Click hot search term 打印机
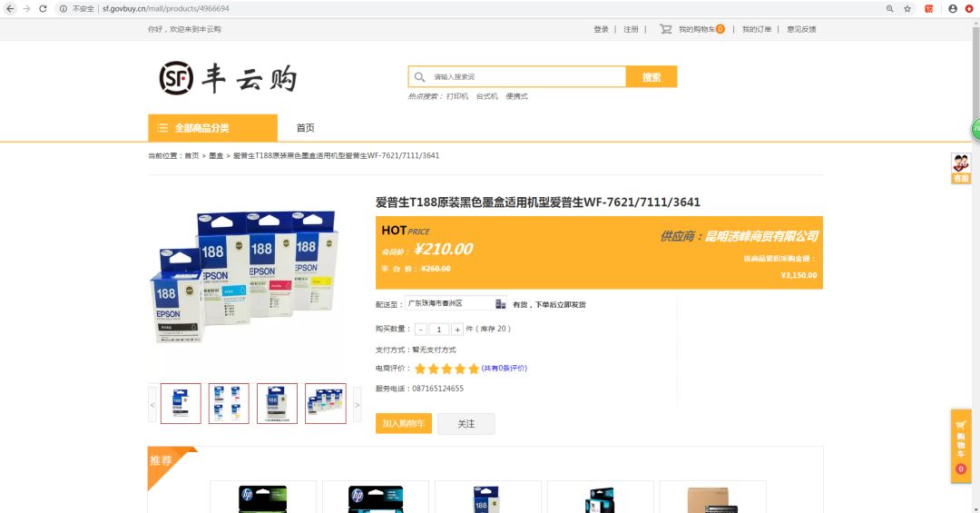Screen dimensions: 980x513 pyautogui.click(x=456, y=96)
